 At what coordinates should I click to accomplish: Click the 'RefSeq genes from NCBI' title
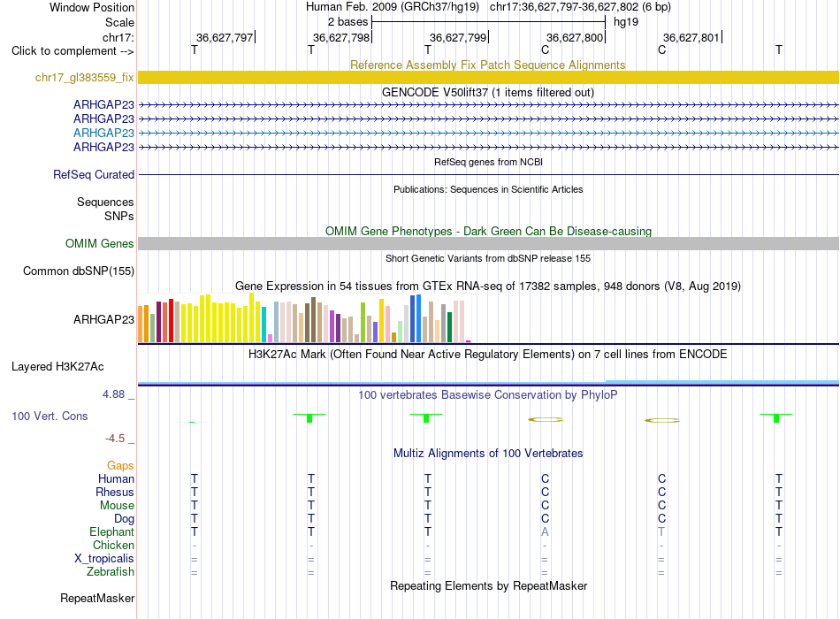point(488,162)
